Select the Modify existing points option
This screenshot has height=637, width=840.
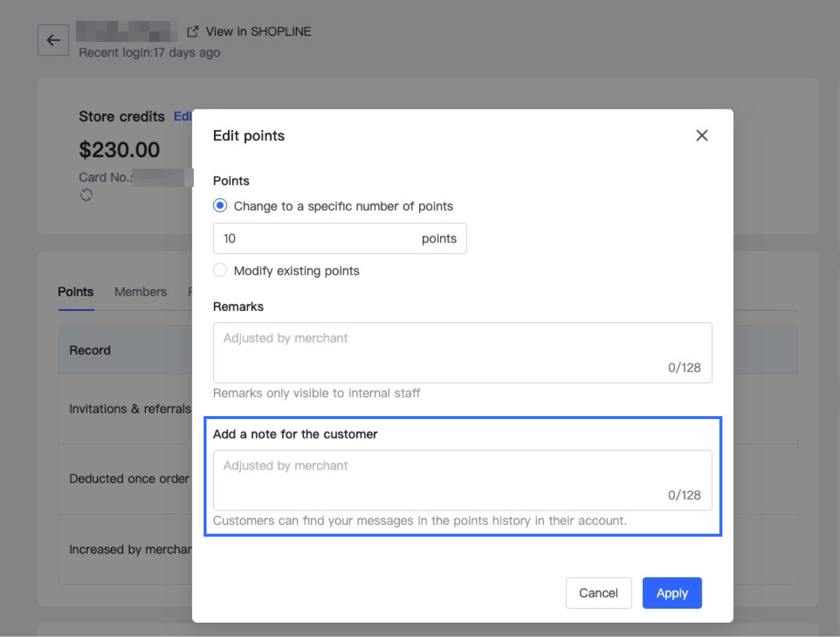[220, 270]
